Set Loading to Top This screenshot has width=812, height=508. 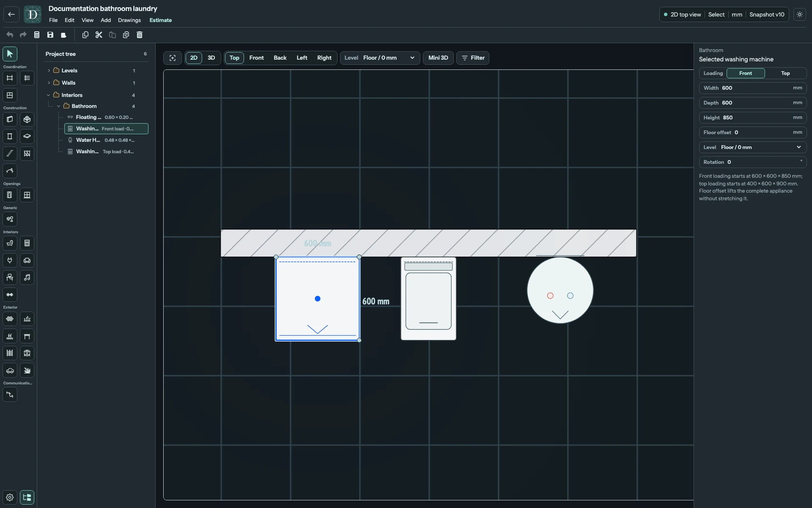(785, 73)
